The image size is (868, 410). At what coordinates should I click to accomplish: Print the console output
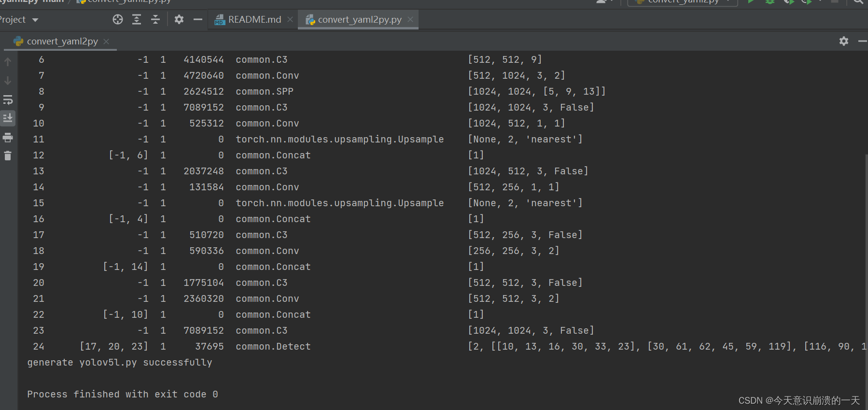click(x=8, y=138)
